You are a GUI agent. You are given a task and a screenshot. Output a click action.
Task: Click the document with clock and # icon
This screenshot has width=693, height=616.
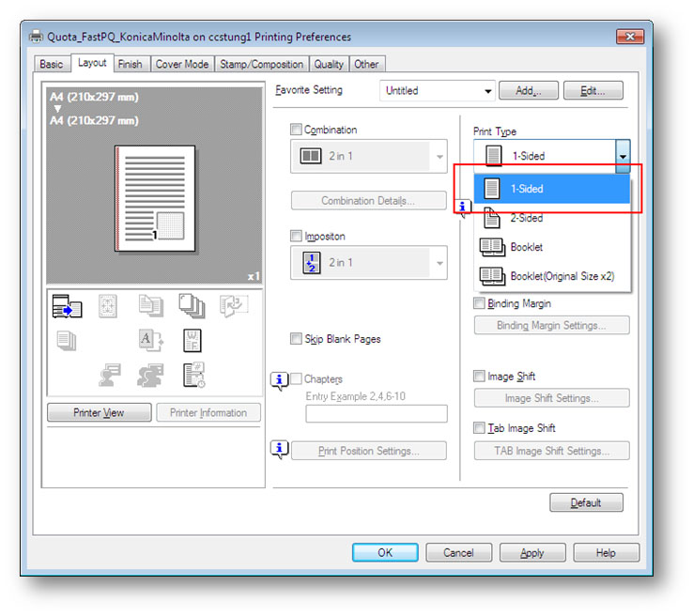pyautogui.click(x=193, y=375)
